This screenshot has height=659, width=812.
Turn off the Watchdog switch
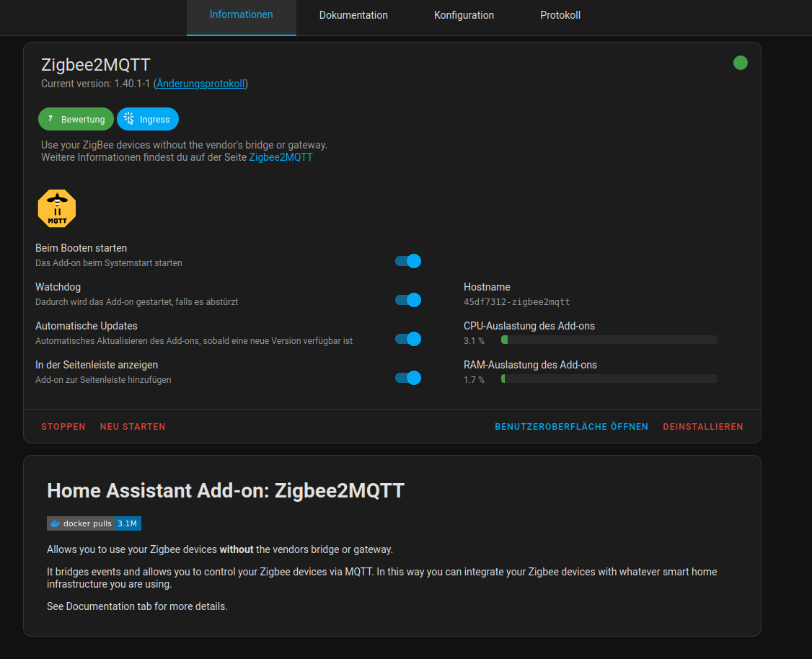407,300
